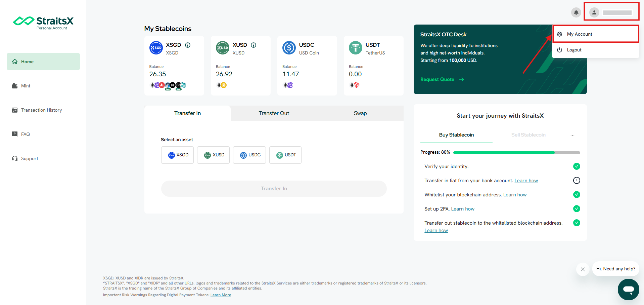
Task: Click the network icons under XUSD balance
Action: 222,85
